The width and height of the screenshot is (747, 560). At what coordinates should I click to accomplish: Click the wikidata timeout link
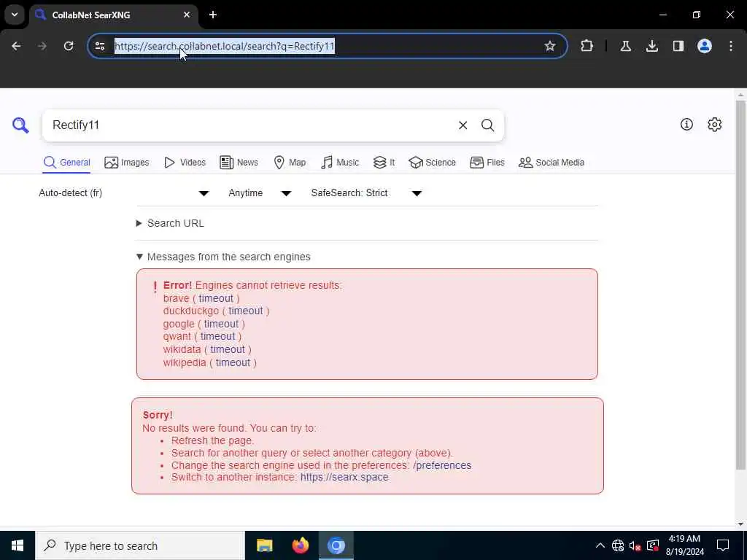tap(228, 349)
